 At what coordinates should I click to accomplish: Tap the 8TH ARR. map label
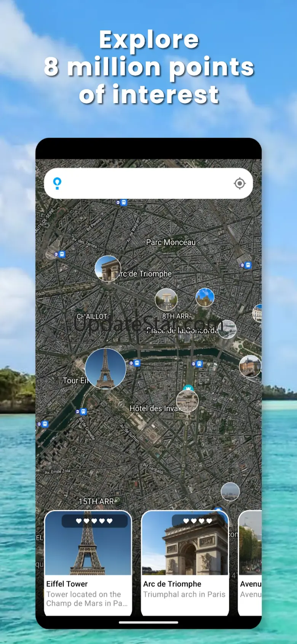point(176,316)
